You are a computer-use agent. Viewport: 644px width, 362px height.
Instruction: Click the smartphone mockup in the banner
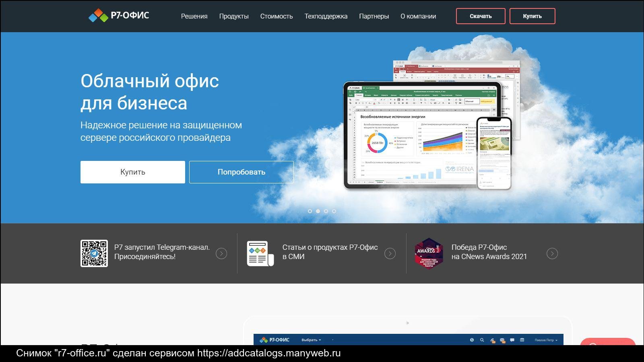coord(494,153)
